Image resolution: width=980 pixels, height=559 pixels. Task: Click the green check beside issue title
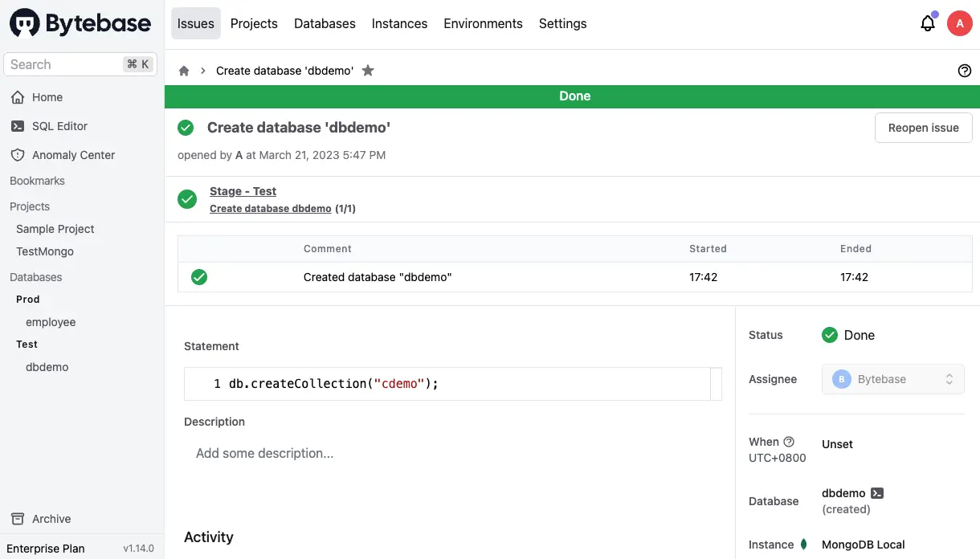pos(186,128)
